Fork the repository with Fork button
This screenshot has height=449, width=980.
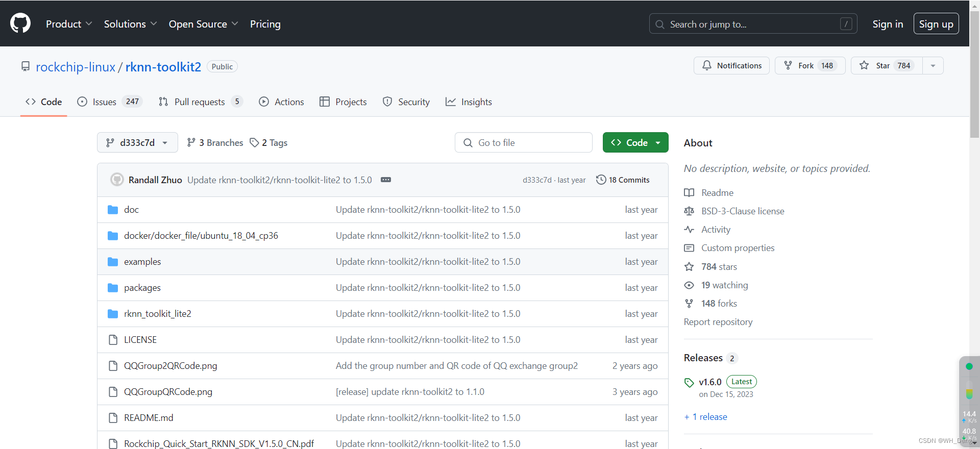(810, 65)
